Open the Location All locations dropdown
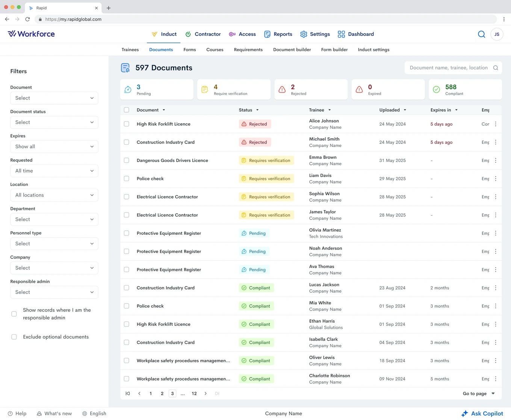 pyautogui.click(x=54, y=195)
